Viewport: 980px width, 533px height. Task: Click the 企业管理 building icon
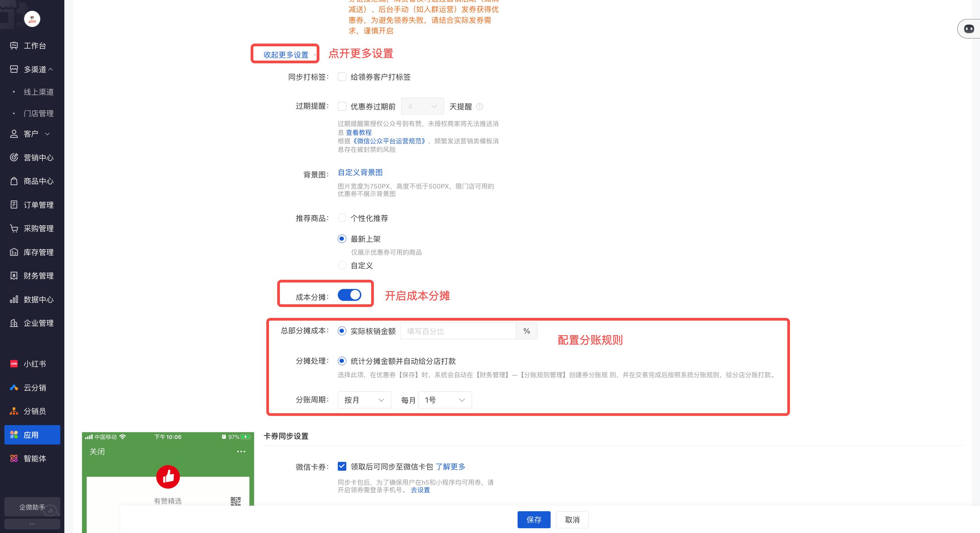[x=14, y=323]
